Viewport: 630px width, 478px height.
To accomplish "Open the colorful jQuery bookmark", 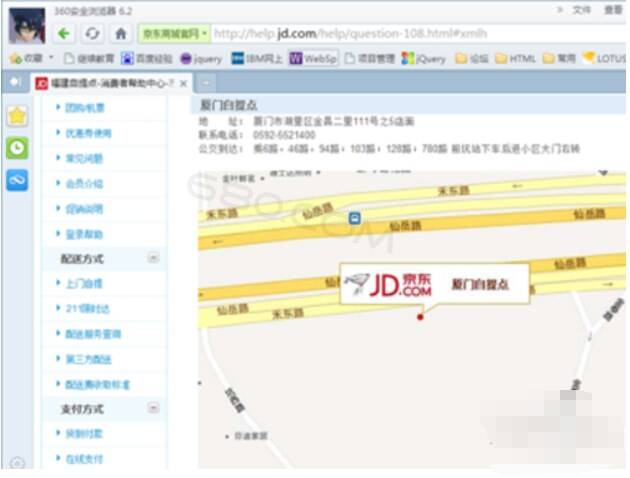I will click(x=424, y=59).
